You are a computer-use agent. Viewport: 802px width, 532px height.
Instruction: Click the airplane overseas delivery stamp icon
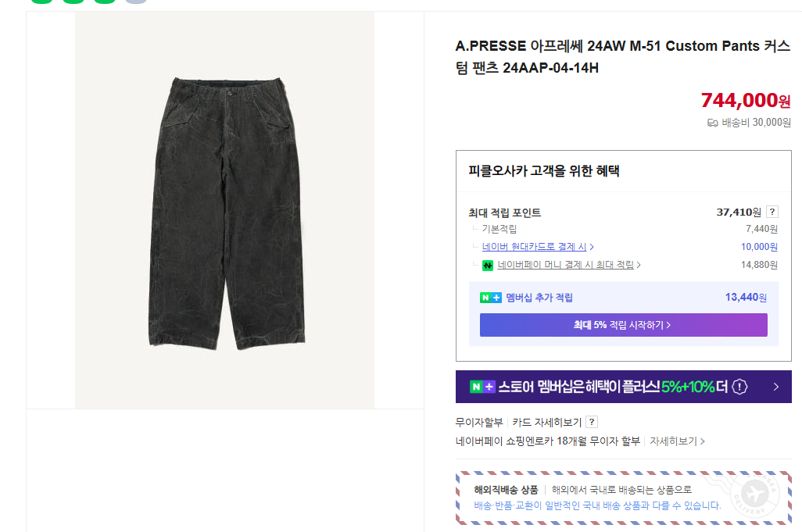tap(754, 495)
